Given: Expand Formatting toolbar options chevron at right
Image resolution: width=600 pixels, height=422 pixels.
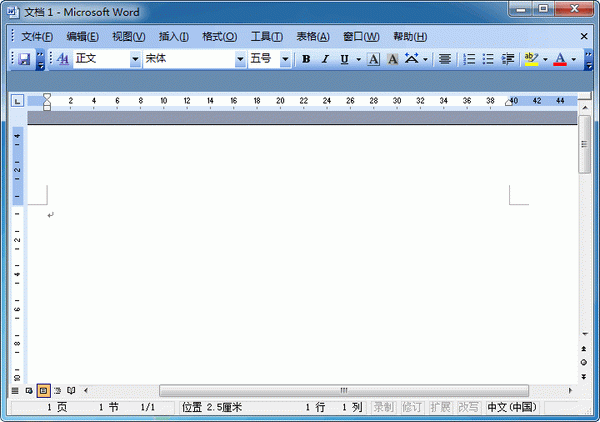Looking at the screenshot, I should (589, 60).
